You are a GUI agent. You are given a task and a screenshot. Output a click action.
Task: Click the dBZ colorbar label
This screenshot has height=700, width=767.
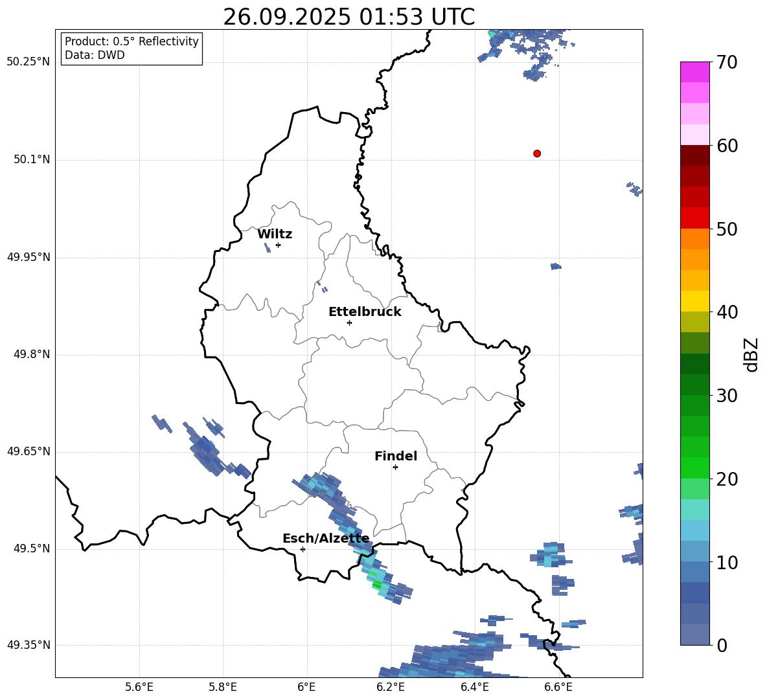751,354
